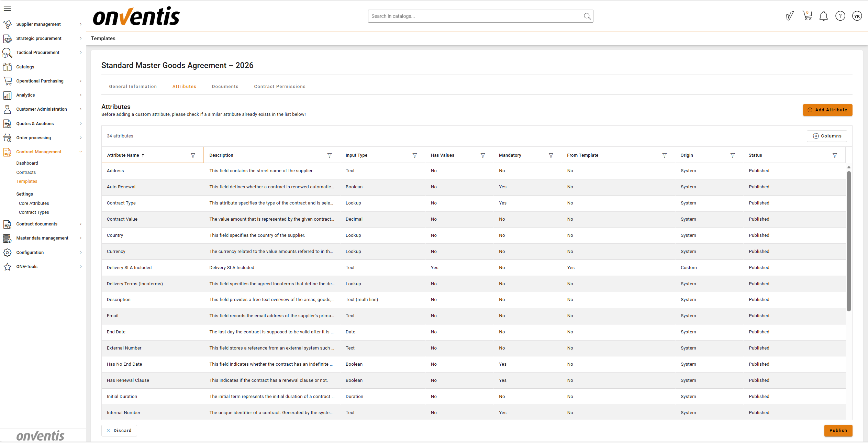Viewport: 868px width, 443px height.
Task: Switch to General Information tab
Action: click(x=133, y=87)
